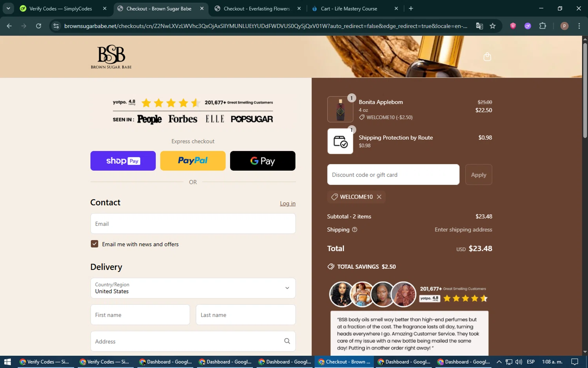Focus the Discount code or gift card field

393,175
